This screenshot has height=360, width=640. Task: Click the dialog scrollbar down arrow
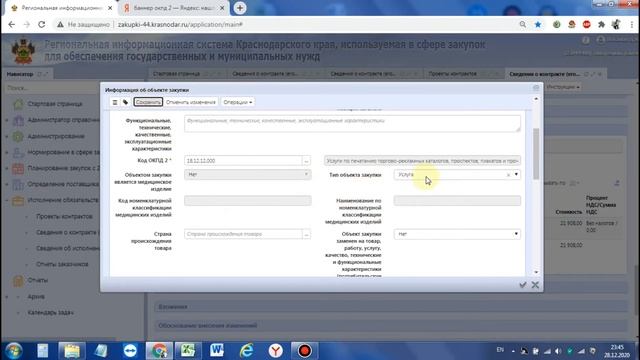[x=536, y=272]
